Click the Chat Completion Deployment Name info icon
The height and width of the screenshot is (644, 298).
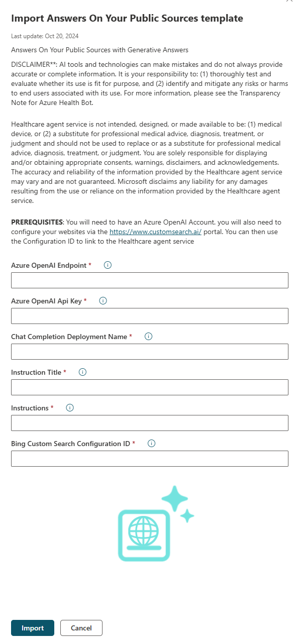pyautogui.click(x=149, y=337)
